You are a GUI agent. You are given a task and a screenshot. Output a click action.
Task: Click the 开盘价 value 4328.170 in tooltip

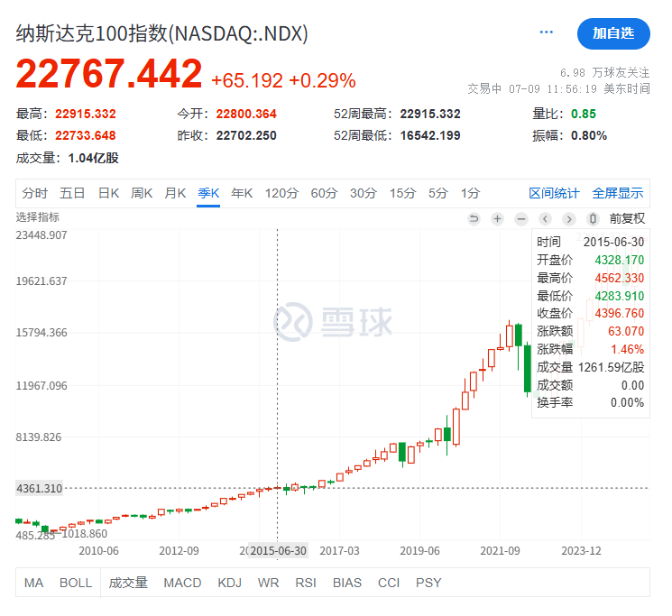pos(620,260)
